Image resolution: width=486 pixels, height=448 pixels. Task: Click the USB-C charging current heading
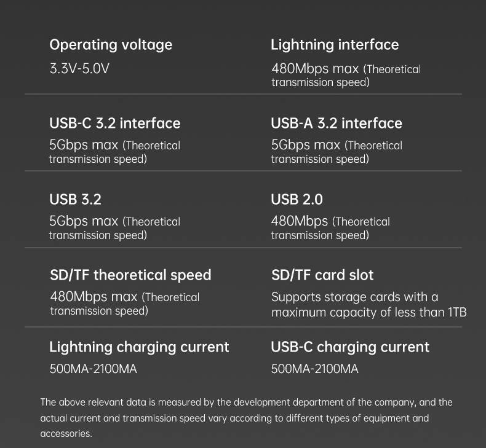click(x=350, y=347)
